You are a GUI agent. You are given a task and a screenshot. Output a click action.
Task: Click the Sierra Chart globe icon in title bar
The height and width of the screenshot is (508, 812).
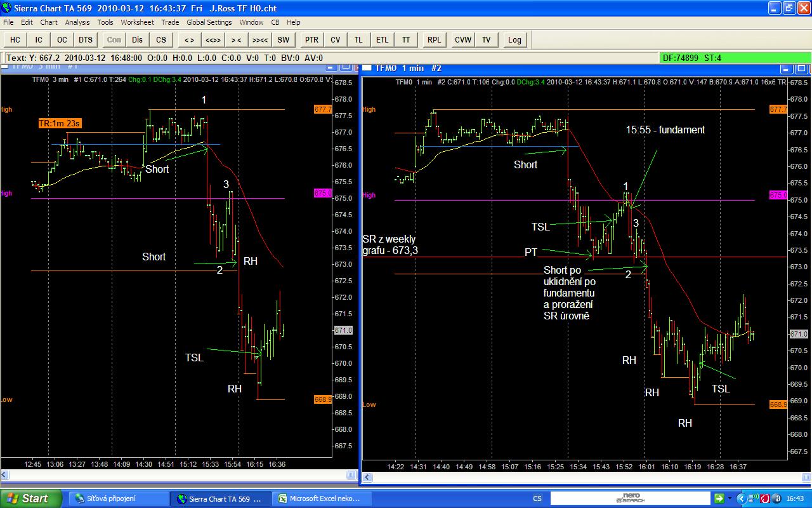8,8
